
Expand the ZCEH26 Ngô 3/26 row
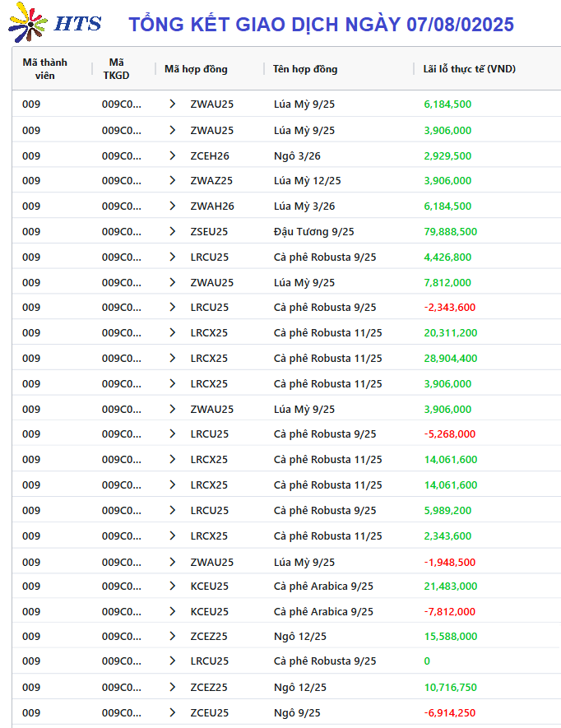point(172,156)
